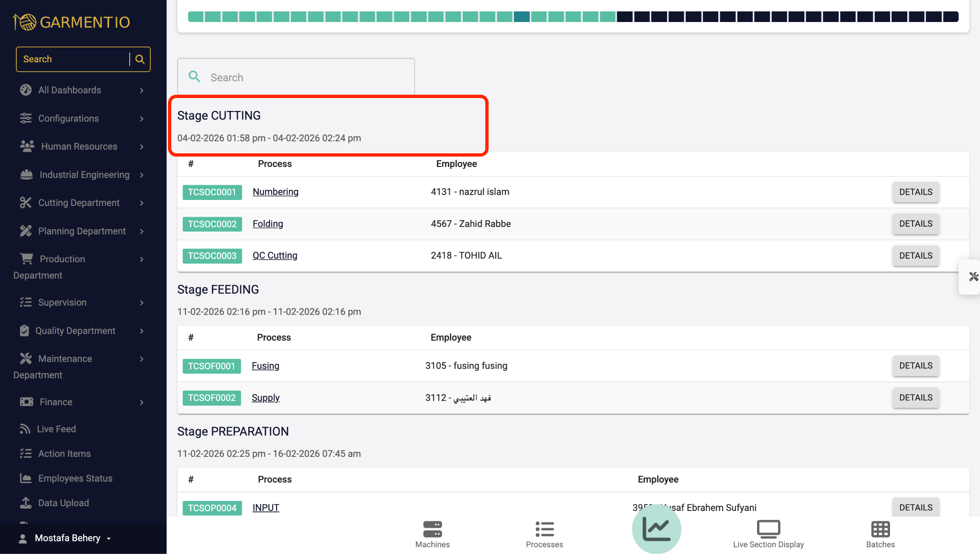The image size is (980, 554).
Task: Click DETAILS for Numbering process
Action: (x=915, y=192)
